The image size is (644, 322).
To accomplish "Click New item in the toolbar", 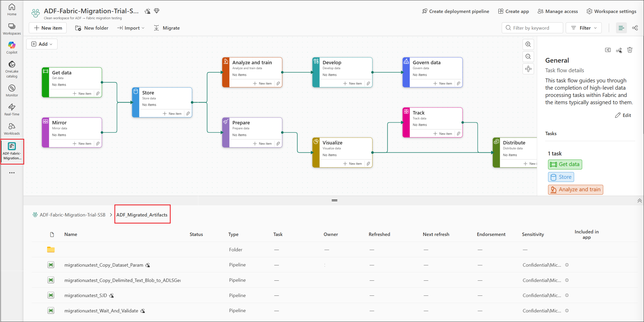I will pyautogui.click(x=48, y=28).
